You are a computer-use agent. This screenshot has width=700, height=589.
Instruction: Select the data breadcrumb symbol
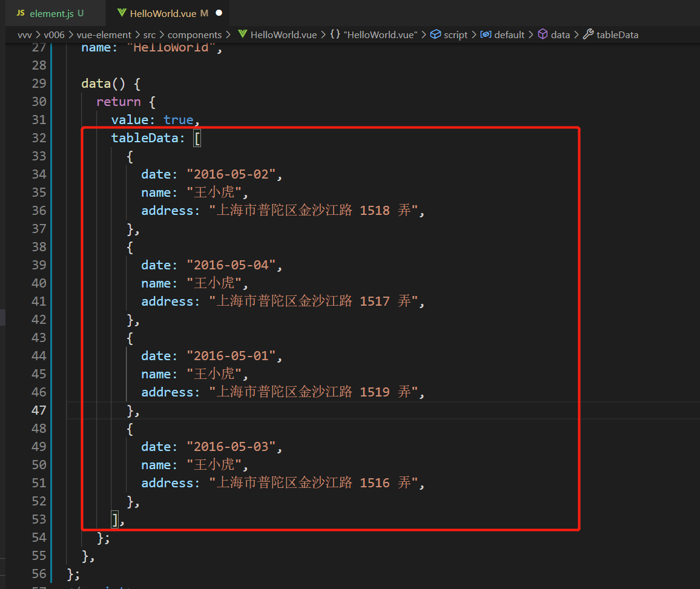pos(560,35)
